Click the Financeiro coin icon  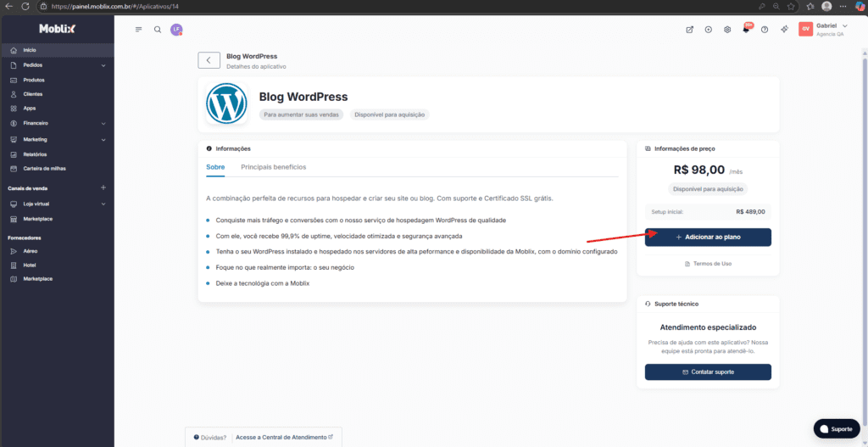coord(14,123)
